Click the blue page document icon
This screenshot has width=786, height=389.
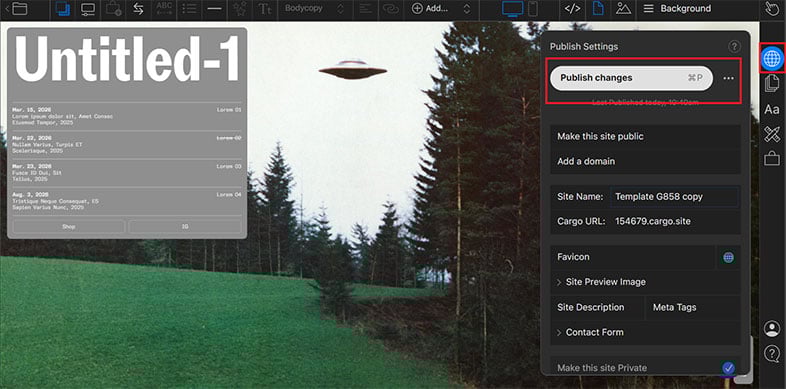pyautogui.click(x=598, y=9)
